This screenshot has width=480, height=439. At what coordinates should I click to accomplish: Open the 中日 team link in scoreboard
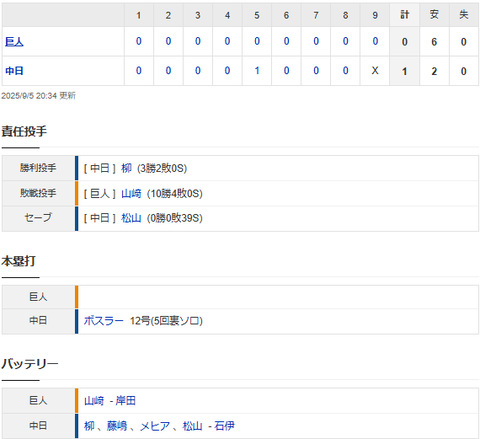14,71
